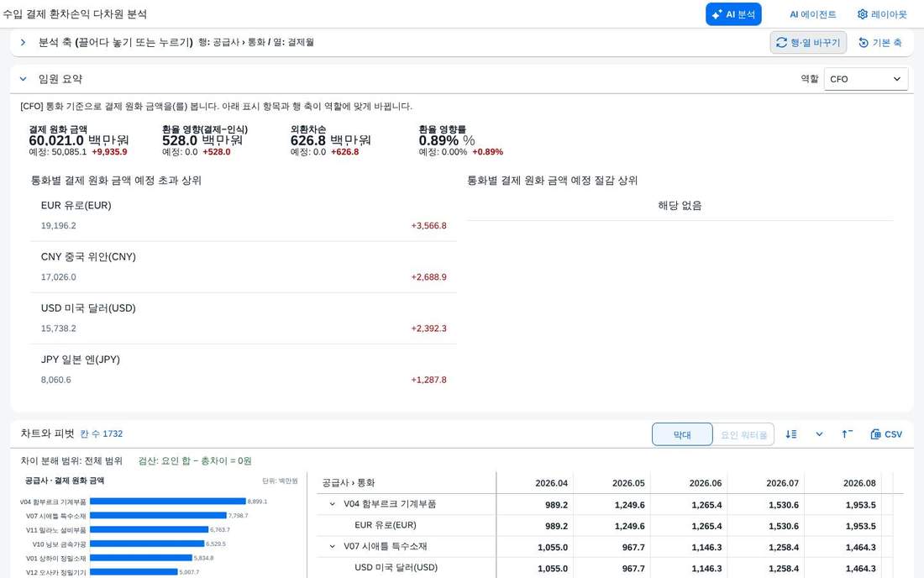Click the V11 밀라노 설비부품 chart bar
This screenshot has height=578, width=924.
click(x=149, y=529)
